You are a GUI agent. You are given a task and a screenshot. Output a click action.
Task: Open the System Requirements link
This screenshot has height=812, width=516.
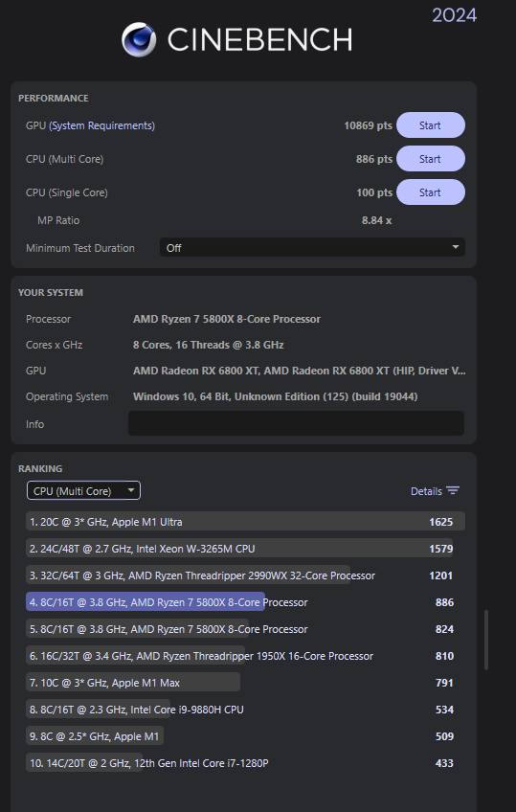[102, 125]
